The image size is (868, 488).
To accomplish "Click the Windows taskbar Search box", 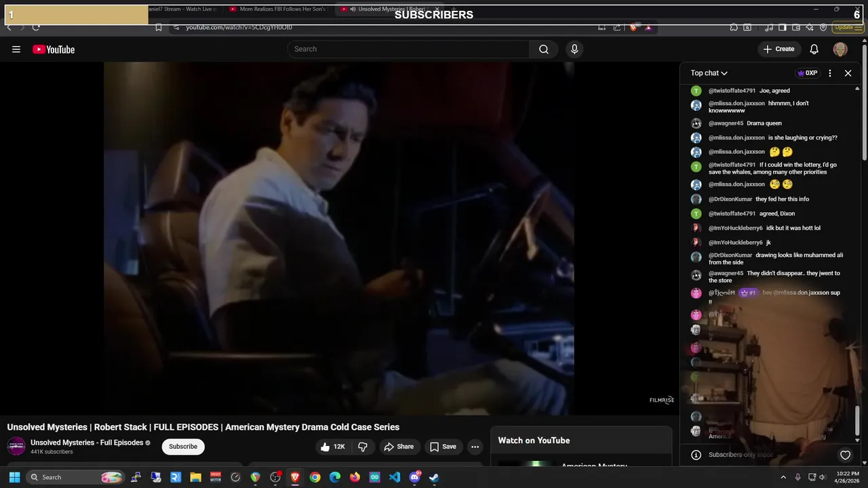I will coord(76,477).
